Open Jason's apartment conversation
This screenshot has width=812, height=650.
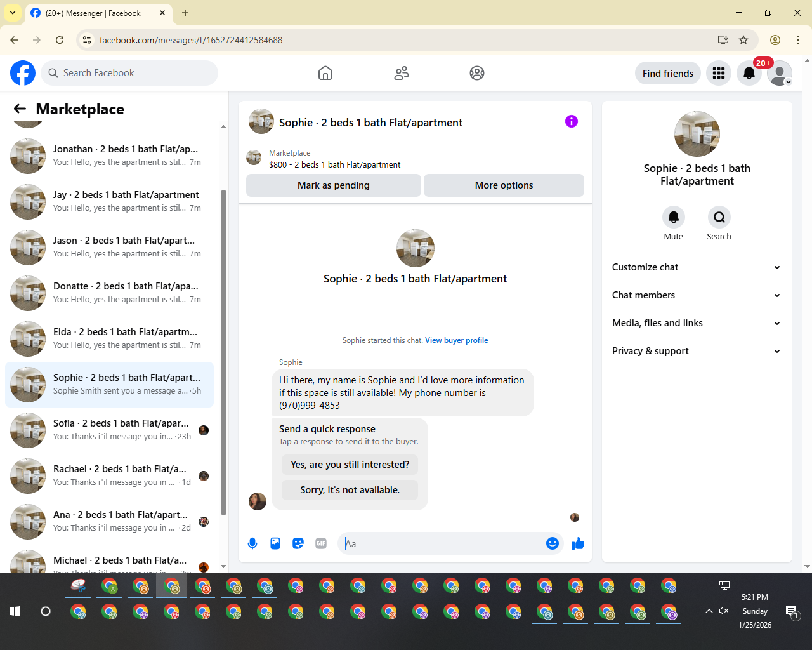coord(109,248)
